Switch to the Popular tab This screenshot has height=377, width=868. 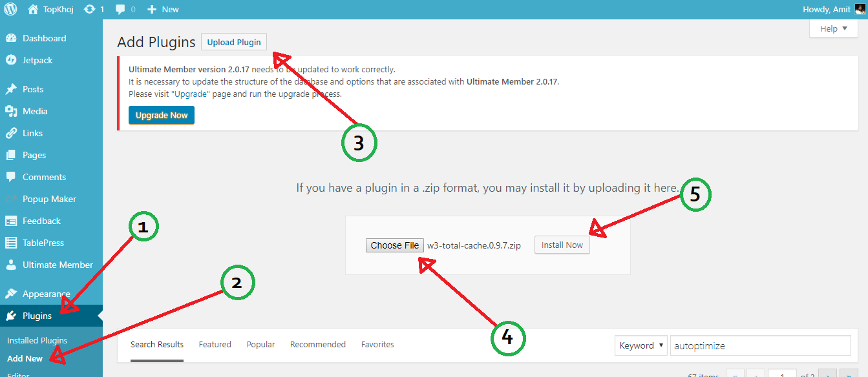[x=260, y=345]
